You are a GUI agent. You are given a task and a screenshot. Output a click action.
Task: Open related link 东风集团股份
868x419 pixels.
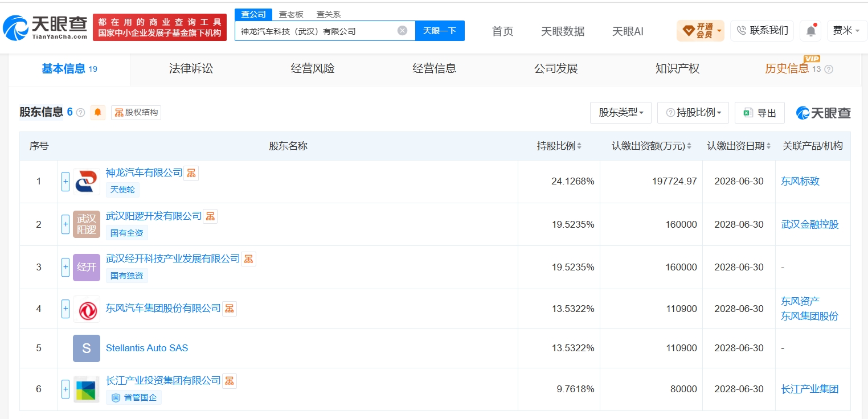coord(810,316)
